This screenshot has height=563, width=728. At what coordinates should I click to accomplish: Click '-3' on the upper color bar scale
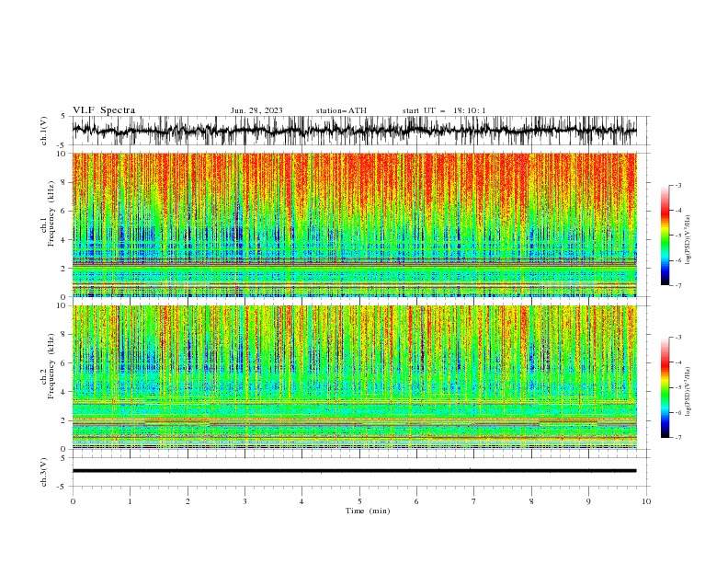677,185
